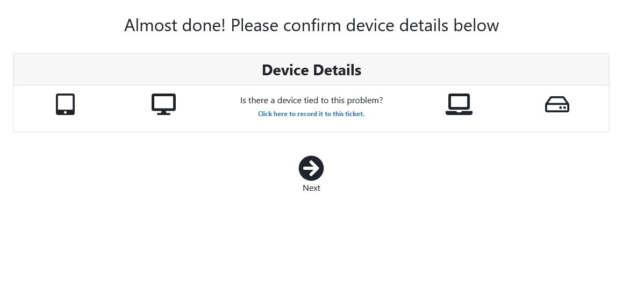Select the desktop monitor icon

tap(163, 104)
